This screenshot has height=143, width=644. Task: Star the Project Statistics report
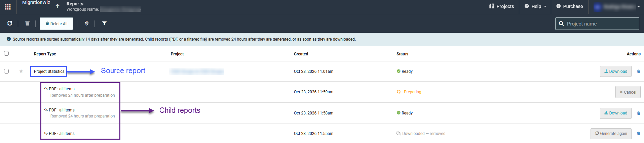coord(21,71)
